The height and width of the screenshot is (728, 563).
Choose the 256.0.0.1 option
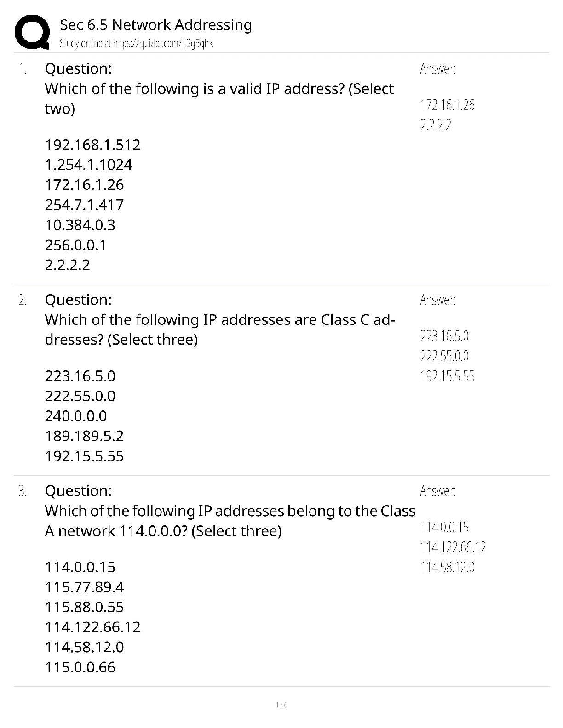tap(75, 245)
